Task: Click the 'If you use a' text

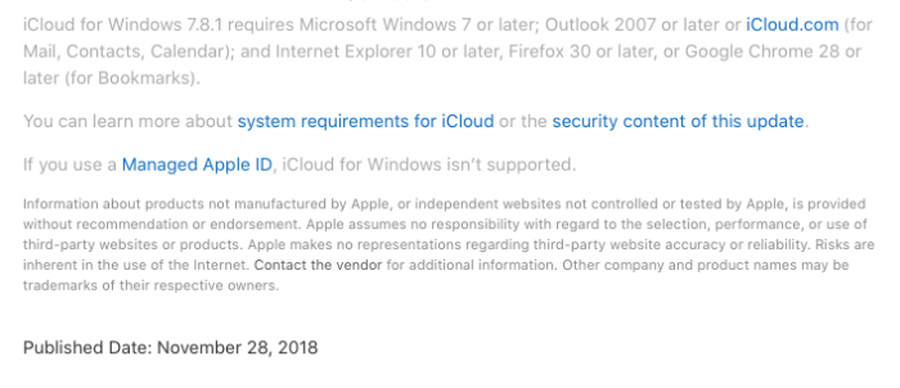Action: 70,165
